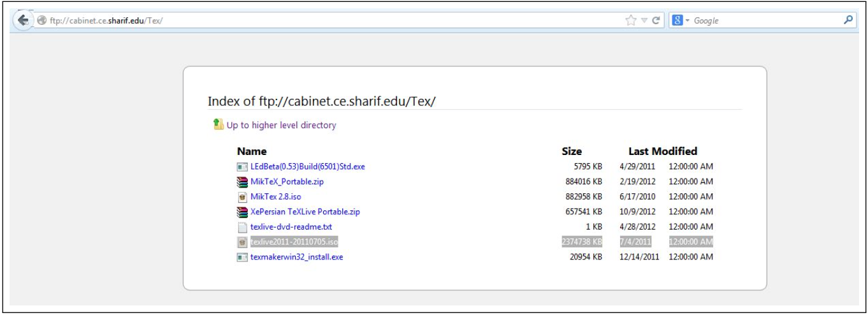Screen dimensions: 868x315
Task: Click the 2/19/2012 date
Action: [637, 182]
